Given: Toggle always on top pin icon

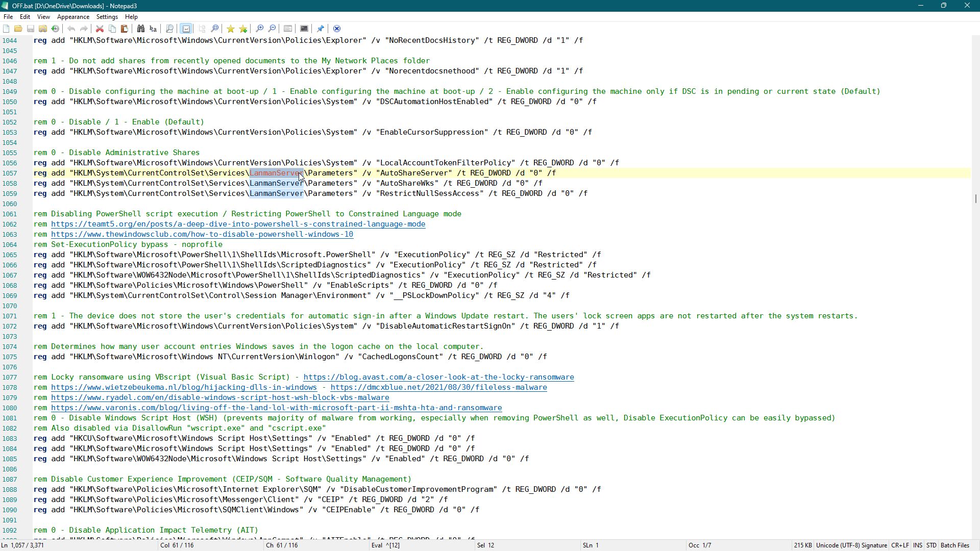Looking at the screenshot, I should [321, 29].
